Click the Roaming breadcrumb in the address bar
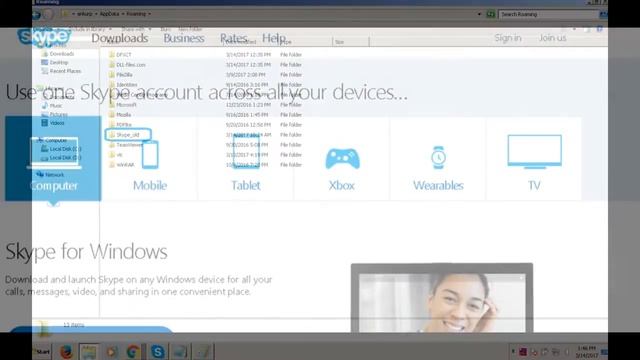 pos(136,14)
